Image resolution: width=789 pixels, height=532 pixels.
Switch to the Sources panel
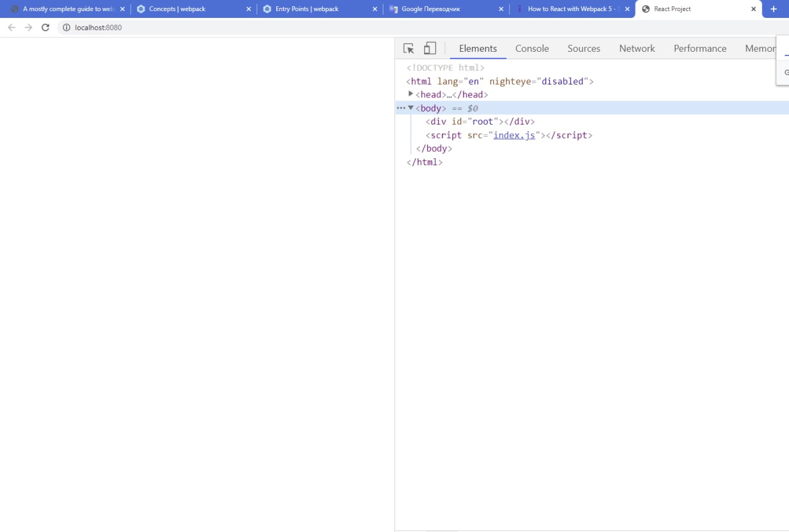pos(584,49)
